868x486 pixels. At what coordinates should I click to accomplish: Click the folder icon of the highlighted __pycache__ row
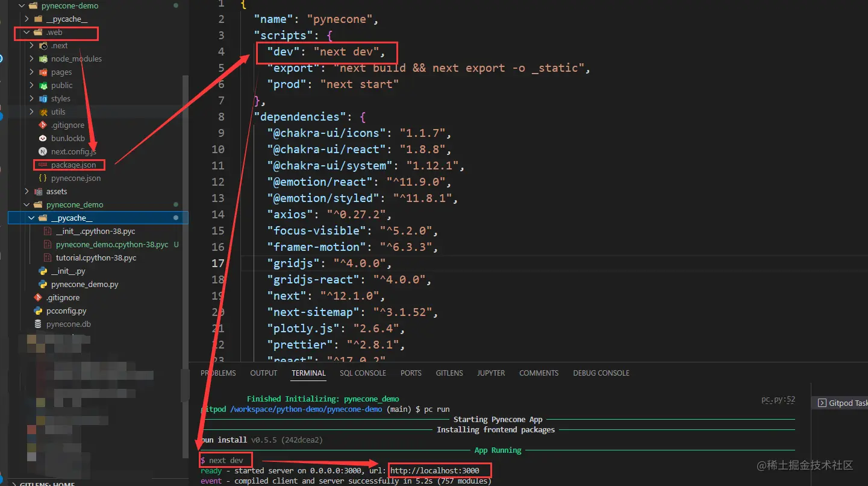click(x=43, y=218)
